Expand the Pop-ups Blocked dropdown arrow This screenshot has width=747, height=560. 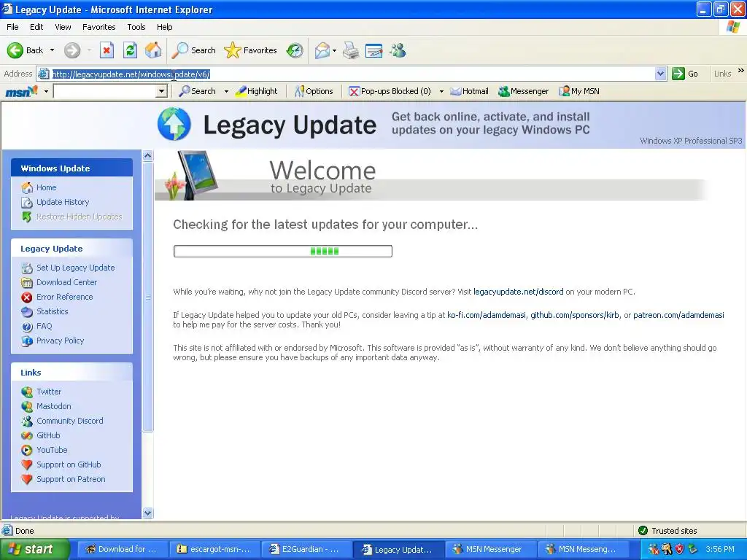[x=441, y=91]
